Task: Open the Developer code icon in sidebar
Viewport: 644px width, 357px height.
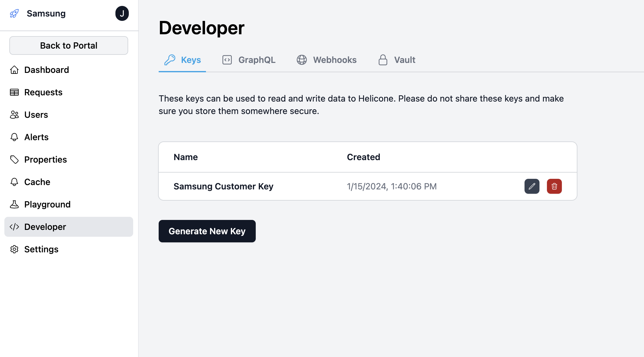Action: coord(14,227)
